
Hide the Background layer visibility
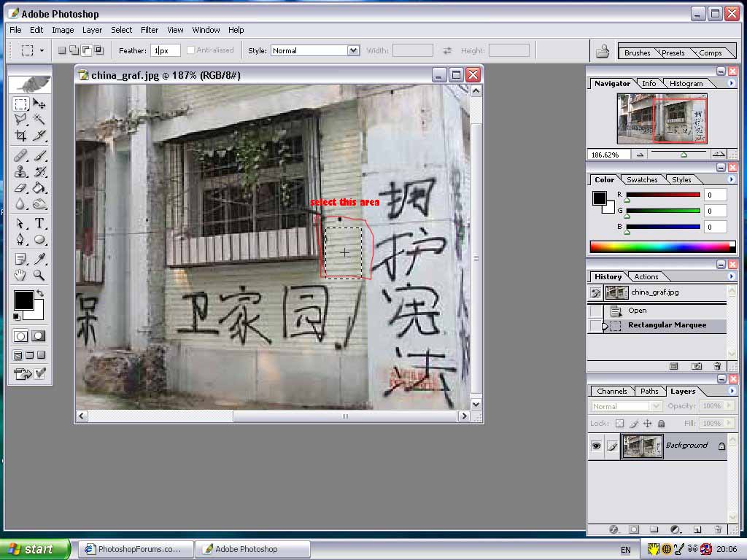597,446
